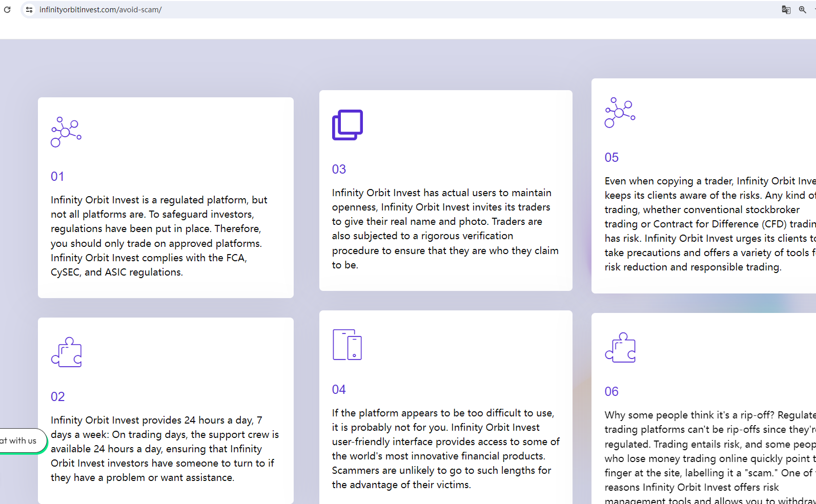This screenshot has height=504, width=816.
Task: Click the network nodes icon in card 01
Action: point(66,132)
